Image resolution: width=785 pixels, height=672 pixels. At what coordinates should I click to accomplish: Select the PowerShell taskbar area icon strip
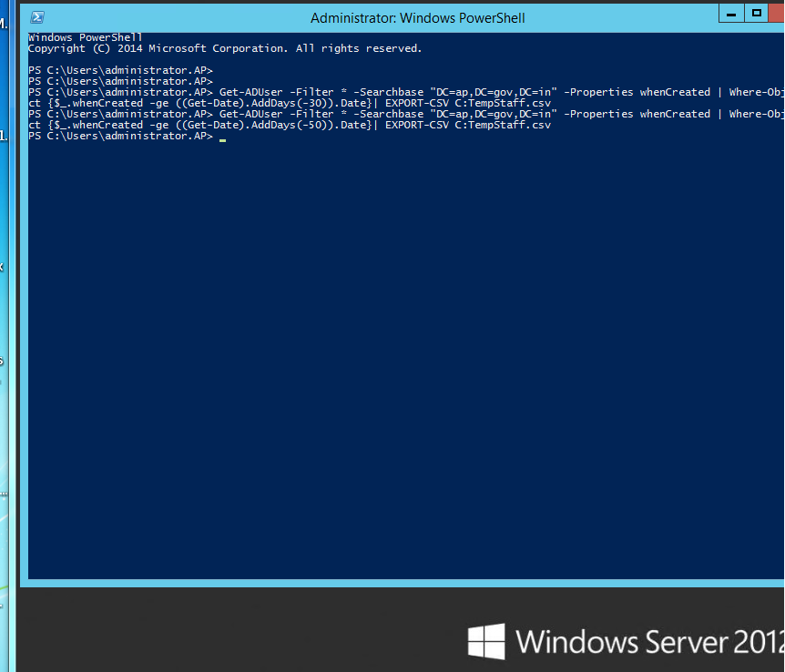[37, 16]
